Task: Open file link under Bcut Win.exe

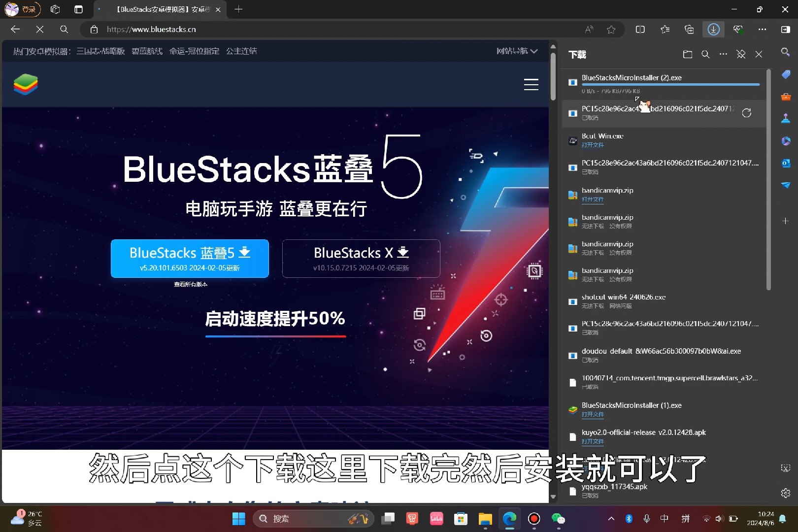Action: (x=593, y=145)
